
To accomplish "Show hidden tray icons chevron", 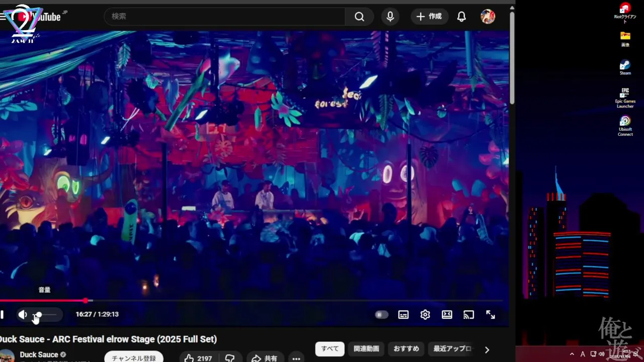I will click(572, 354).
